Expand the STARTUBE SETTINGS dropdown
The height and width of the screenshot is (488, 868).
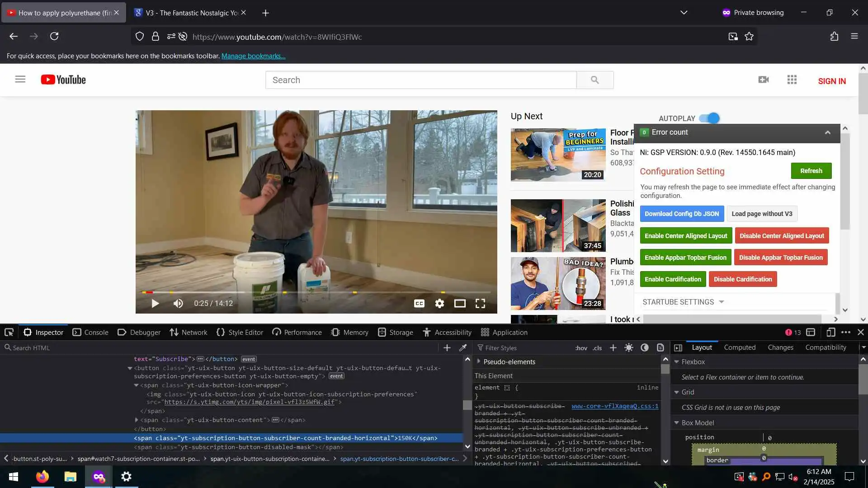(722, 302)
